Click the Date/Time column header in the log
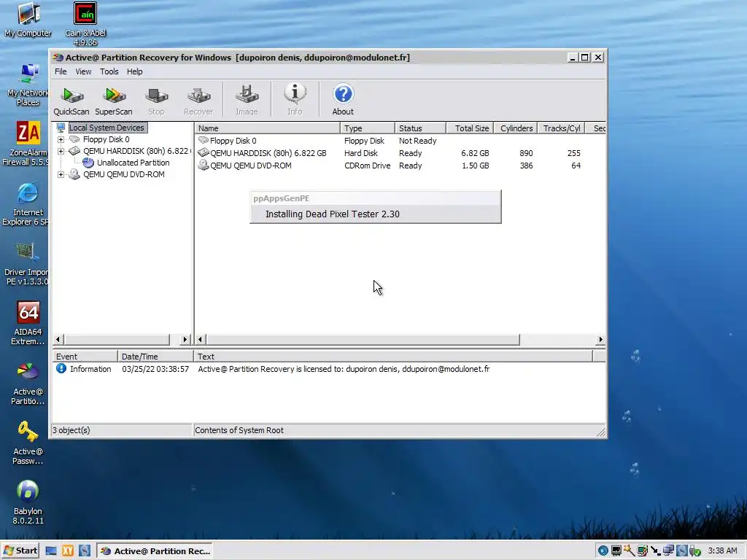This screenshot has width=747, height=560. point(155,357)
